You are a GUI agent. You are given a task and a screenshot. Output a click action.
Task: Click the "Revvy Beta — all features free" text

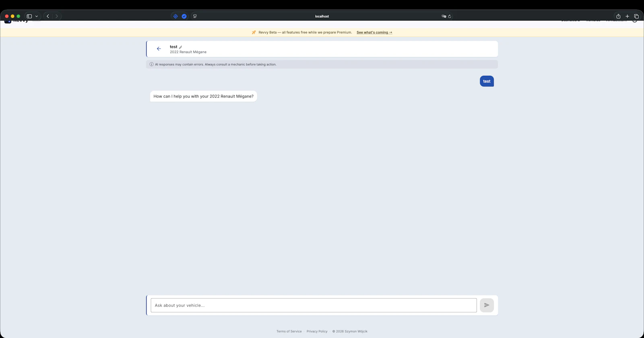pos(305,32)
